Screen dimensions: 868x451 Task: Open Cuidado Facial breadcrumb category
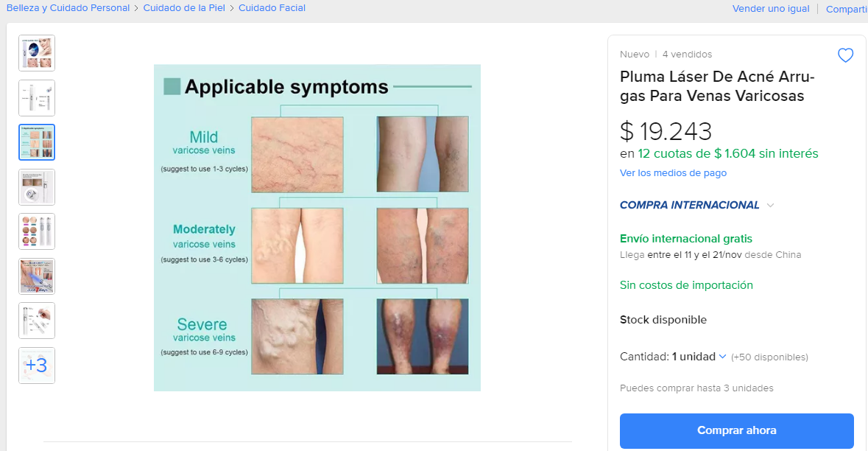pyautogui.click(x=272, y=8)
